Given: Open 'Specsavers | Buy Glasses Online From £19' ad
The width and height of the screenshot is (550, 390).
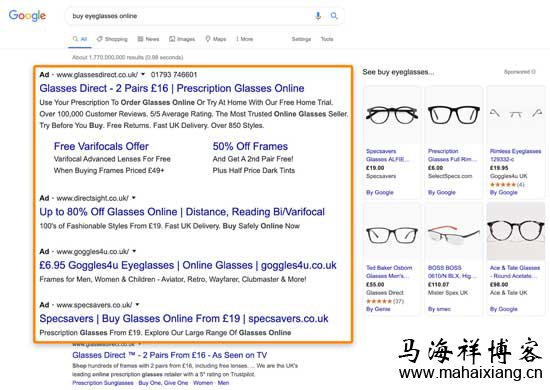Looking at the screenshot, I should point(184,318).
